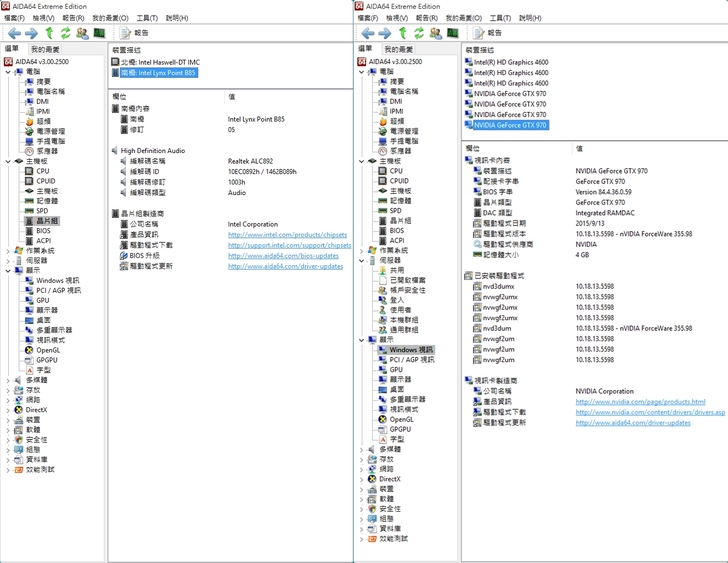Click the Back arrow in left window toolbar

point(13,33)
